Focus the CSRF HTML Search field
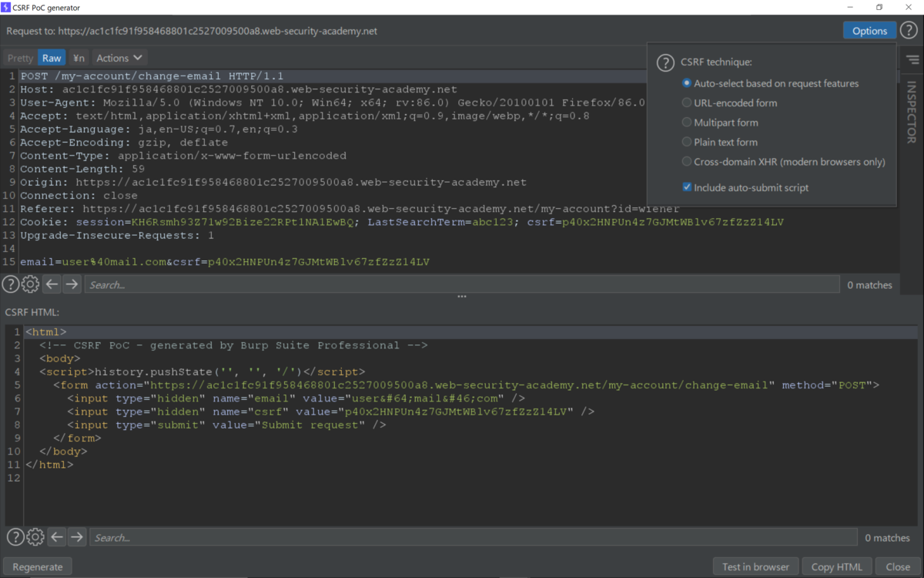Viewport: 924px width, 578px height. [x=474, y=537]
